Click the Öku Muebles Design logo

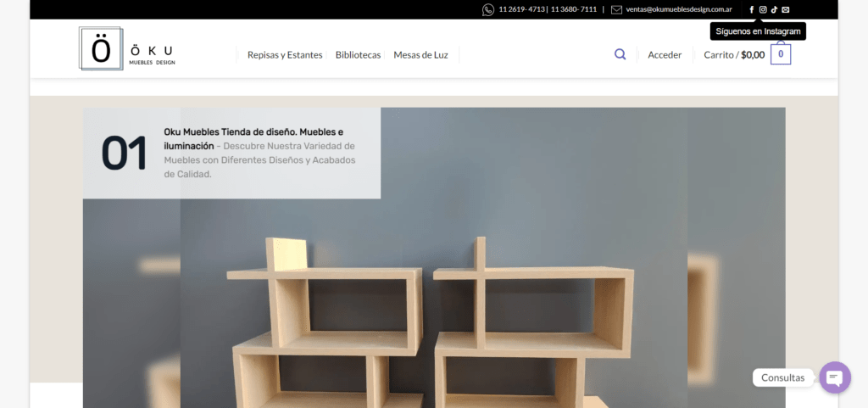click(x=127, y=48)
